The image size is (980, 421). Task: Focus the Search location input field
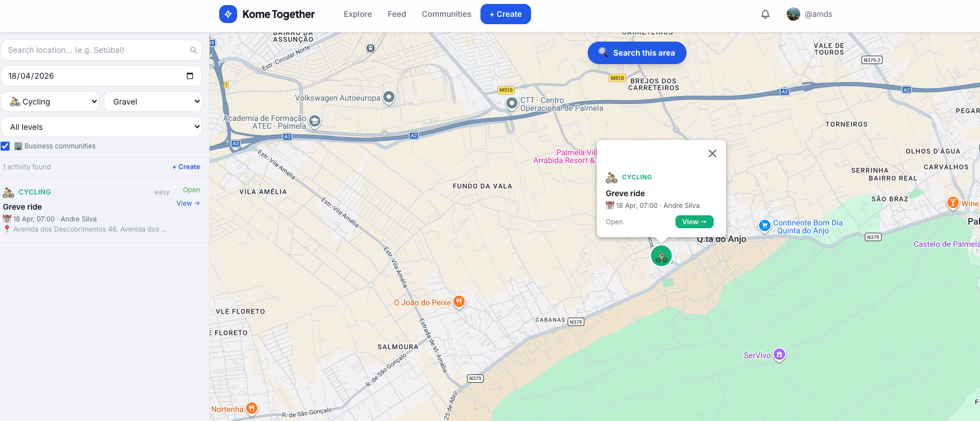96,50
